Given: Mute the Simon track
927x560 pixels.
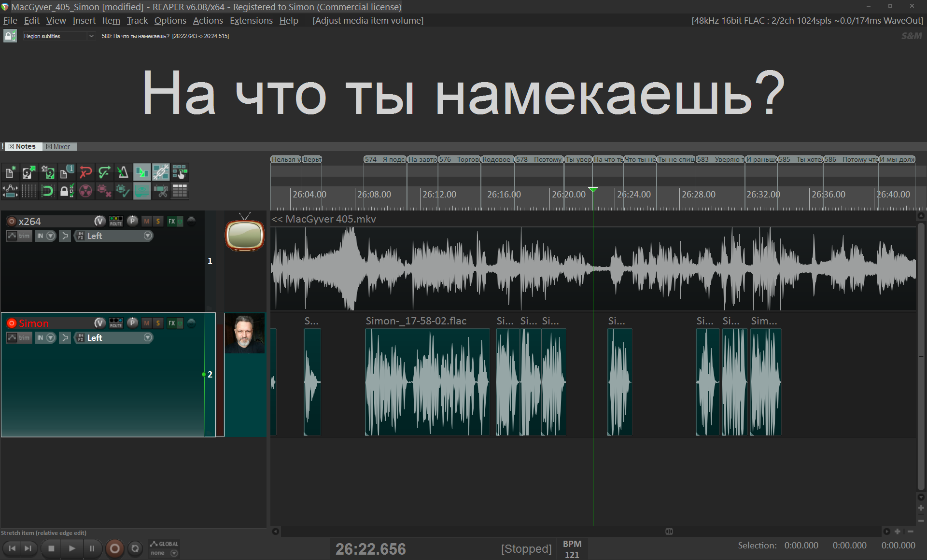Looking at the screenshot, I should pos(146,323).
